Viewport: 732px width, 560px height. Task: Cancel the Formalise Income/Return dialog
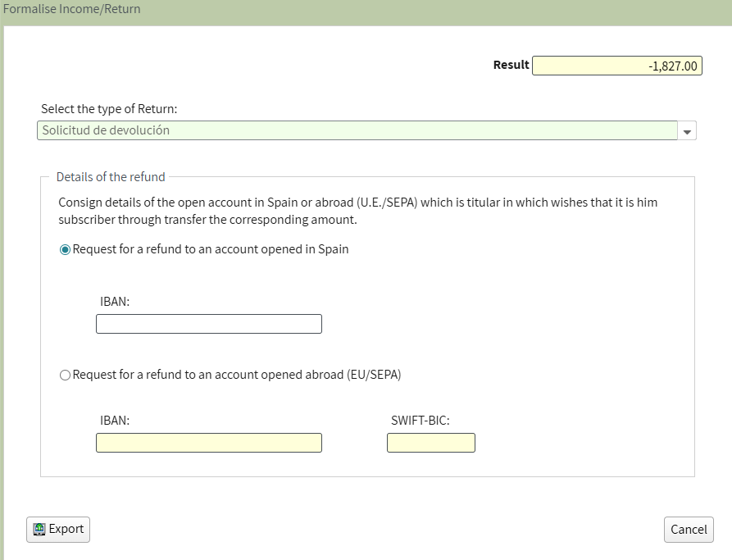(689, 530)
